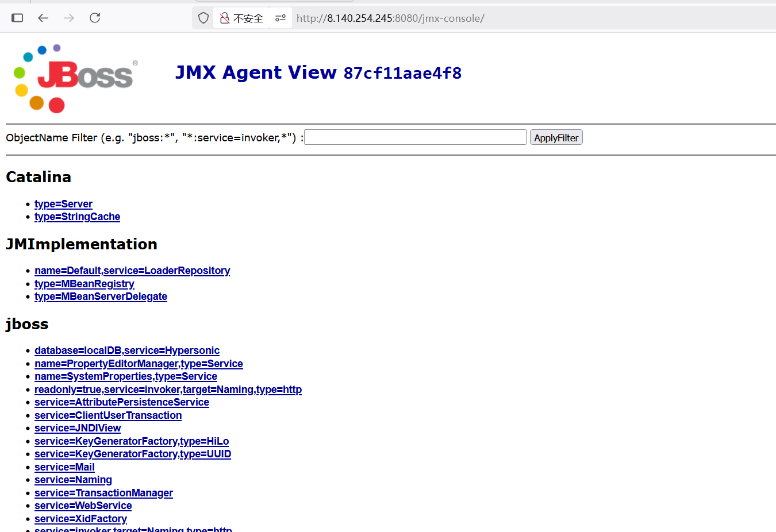Image resolution: width=776 pixels, height=532 pixels.
Task: Click the jboss section heading
Action: 27,324
